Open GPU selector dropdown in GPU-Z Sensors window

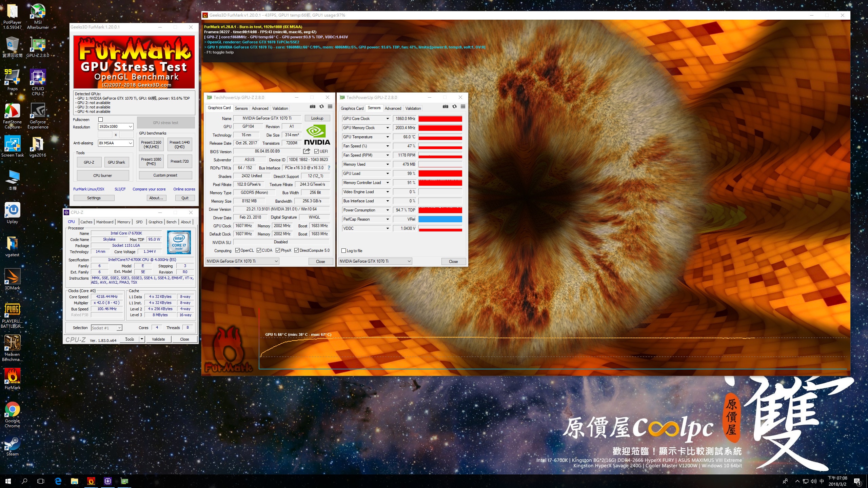click(x=375, y=261)
